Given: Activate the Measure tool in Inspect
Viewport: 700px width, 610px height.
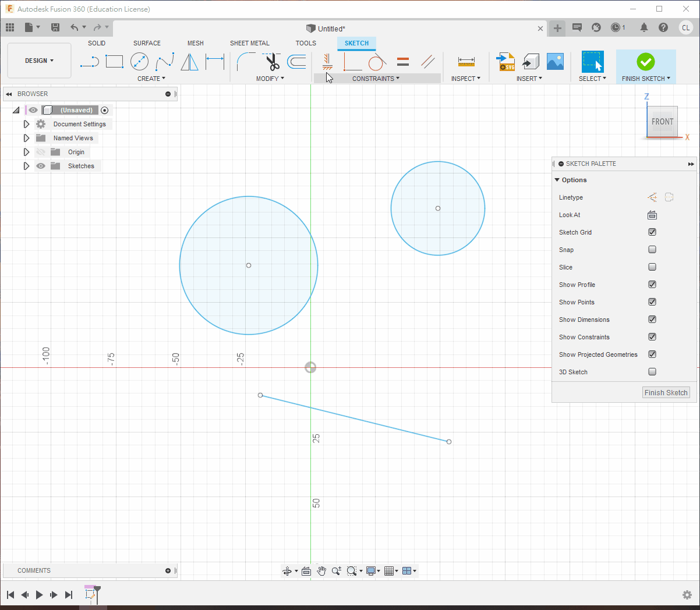Looking at the screenshot, I should [x=466, y=61].
